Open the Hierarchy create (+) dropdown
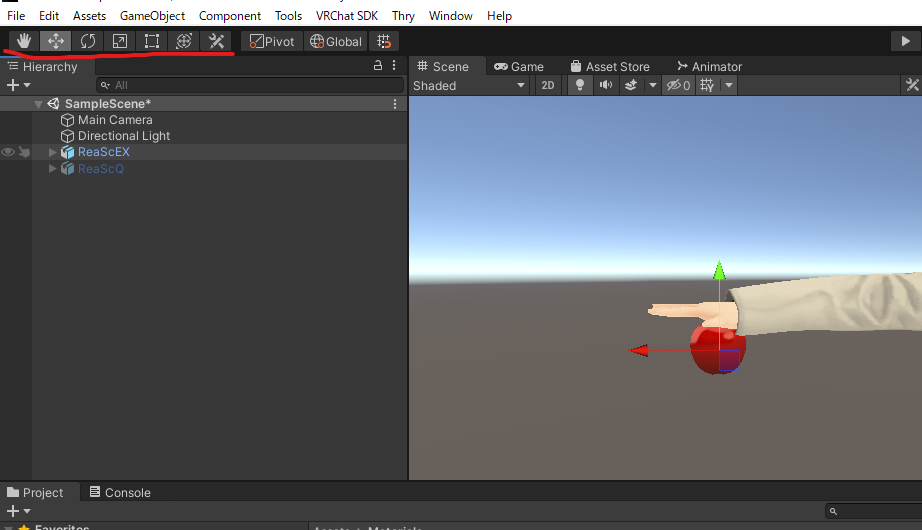The height and width of the screenshot is (530, 922). tap(18, 85)
